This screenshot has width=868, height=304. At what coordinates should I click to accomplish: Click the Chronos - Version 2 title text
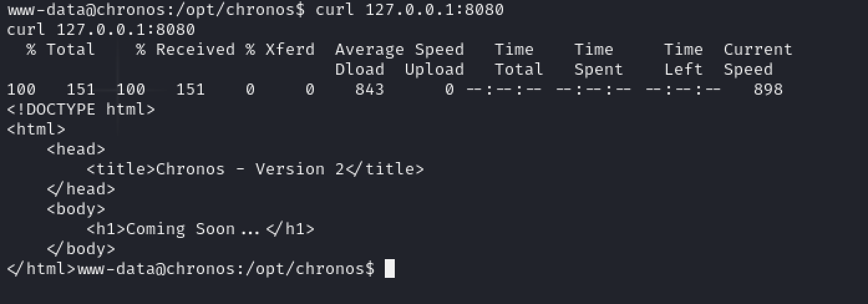[250, 169]
